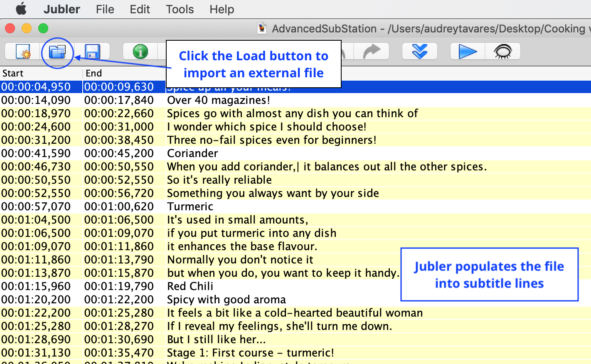Select "I wonder which spice I should choose!"
Image resolution: width=591 pixels, height=364 pixels.
tap(267, 127)
